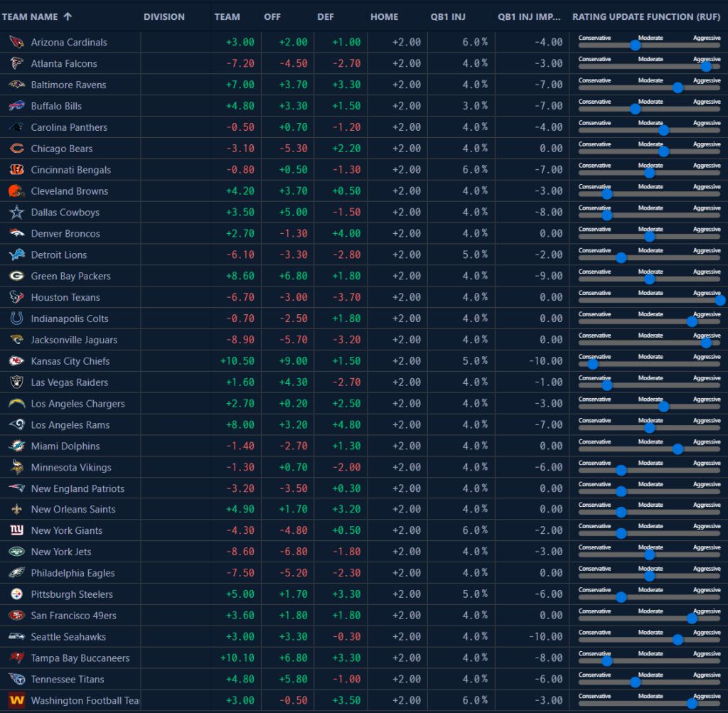This screenshot has height=713, width=728.
Task: Click the Los Angeles Chargers bolt logo
Action: click(x=17, y=403)
